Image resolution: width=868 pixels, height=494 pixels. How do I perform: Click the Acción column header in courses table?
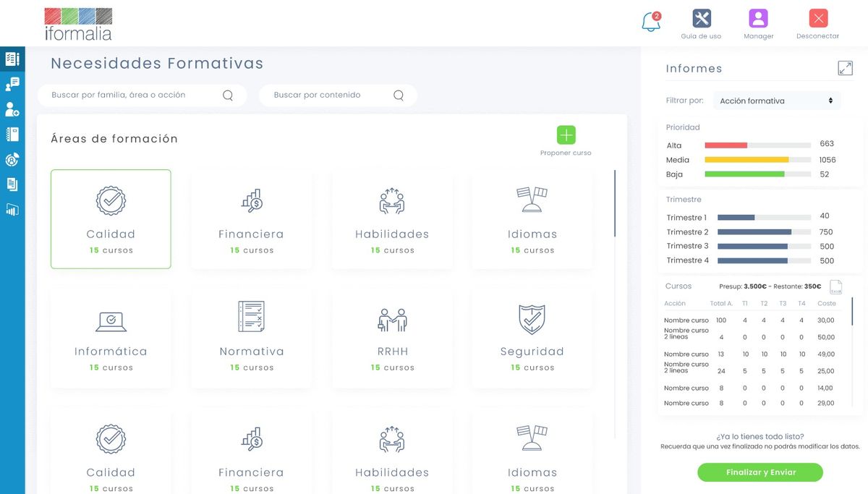[675, 304]
